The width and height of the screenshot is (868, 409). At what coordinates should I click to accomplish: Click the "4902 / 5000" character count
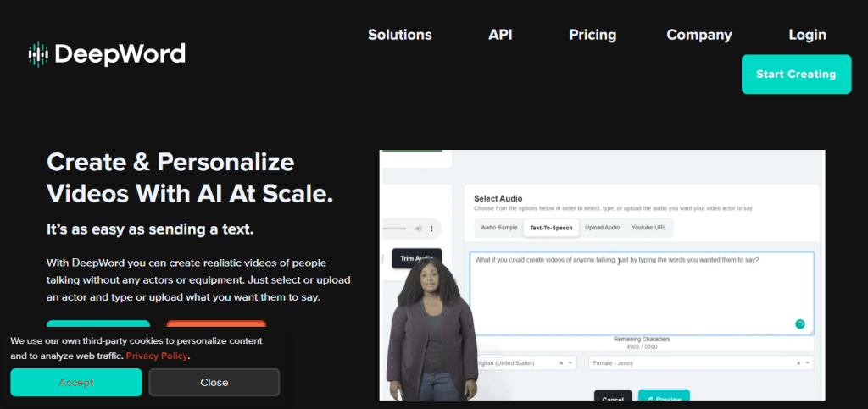click(x=642, y=346)
